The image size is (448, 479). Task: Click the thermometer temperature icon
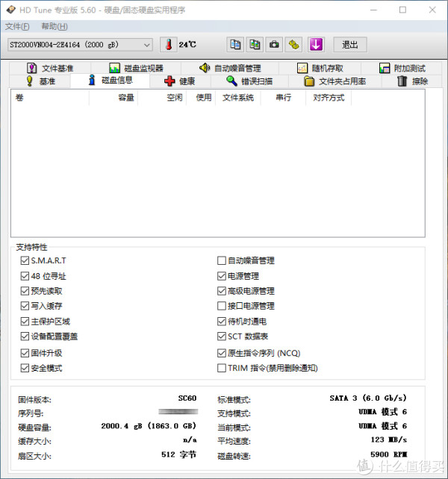tap(168, 45)
